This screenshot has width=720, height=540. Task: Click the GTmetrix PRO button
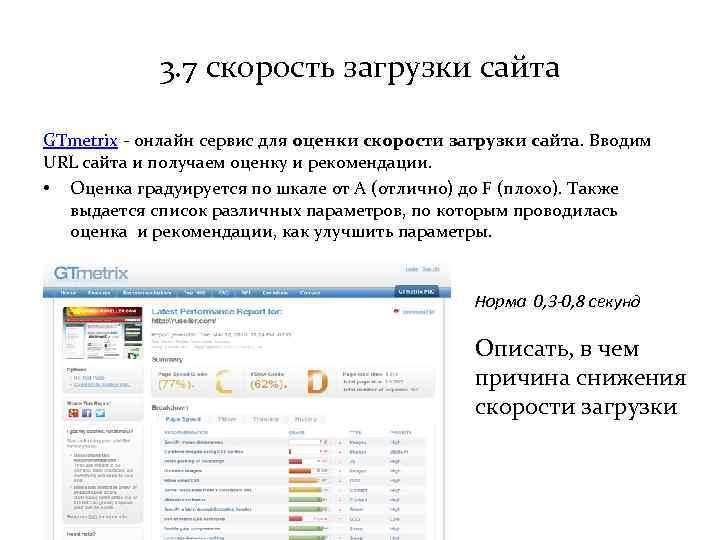pyautogui.click(x=416, y=292)
